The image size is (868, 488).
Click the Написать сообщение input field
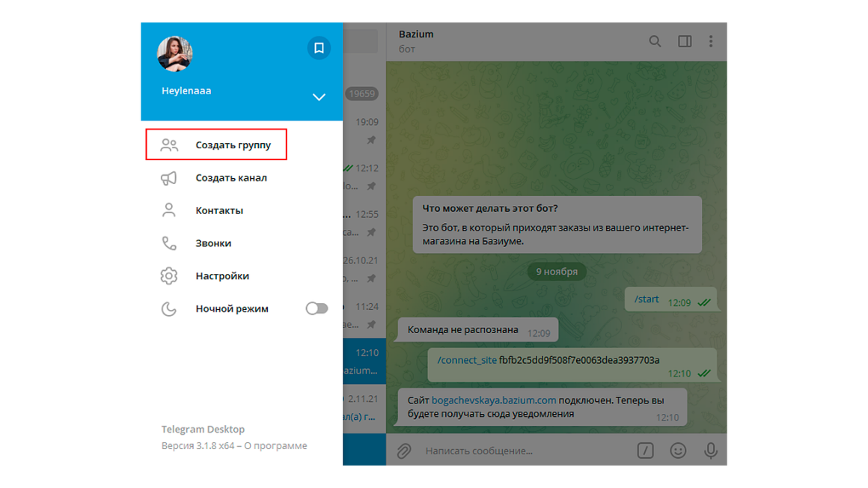click(526, 451)
